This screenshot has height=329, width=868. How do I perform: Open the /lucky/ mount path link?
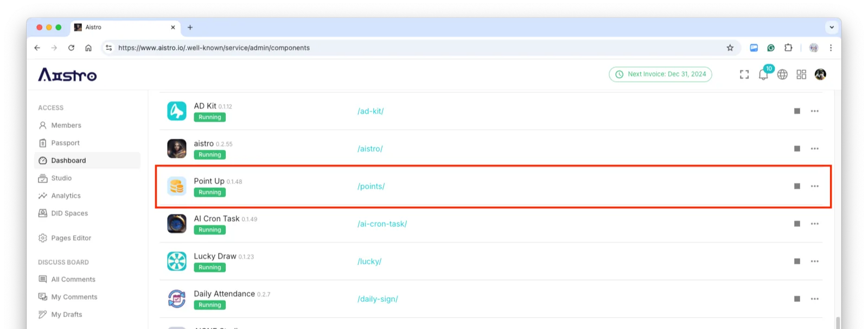click(369, 261)
